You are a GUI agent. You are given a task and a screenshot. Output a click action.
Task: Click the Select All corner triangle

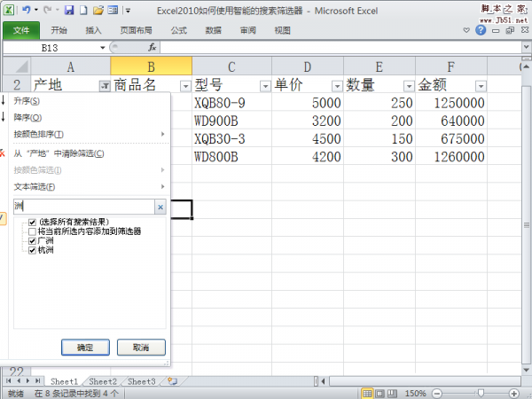click(17, 66)
